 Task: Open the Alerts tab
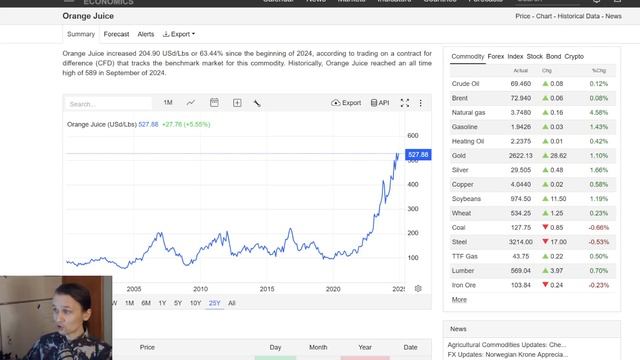pyautogui.click(x=146, y=34)
